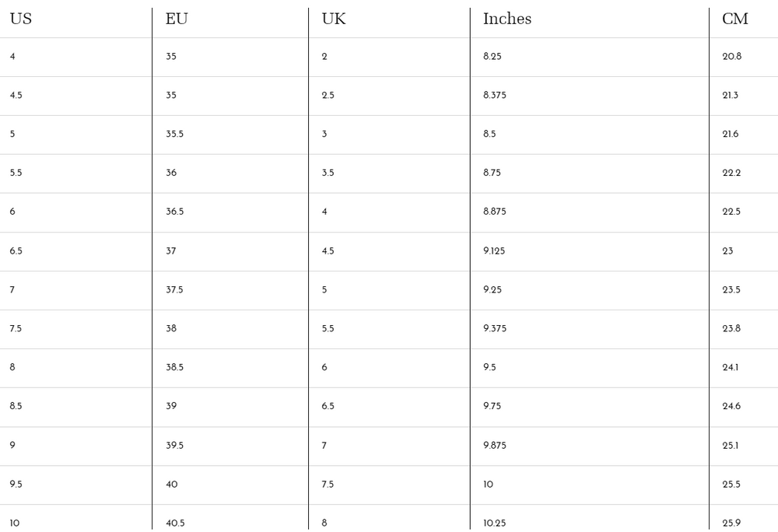Select the US size 9.5 cell
This screenshot has height=532, width=778.
pos(16,485)
